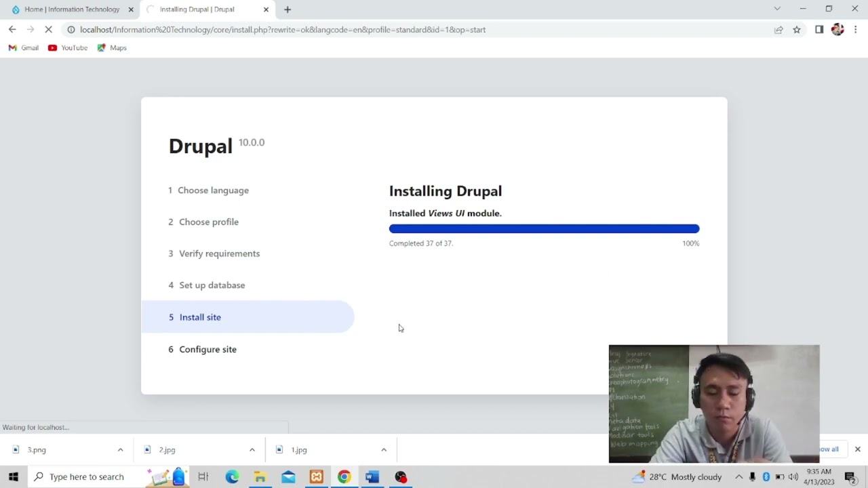868x488 pixels.
Task: Toggle the browser side panel
Action: coord(819,30)
